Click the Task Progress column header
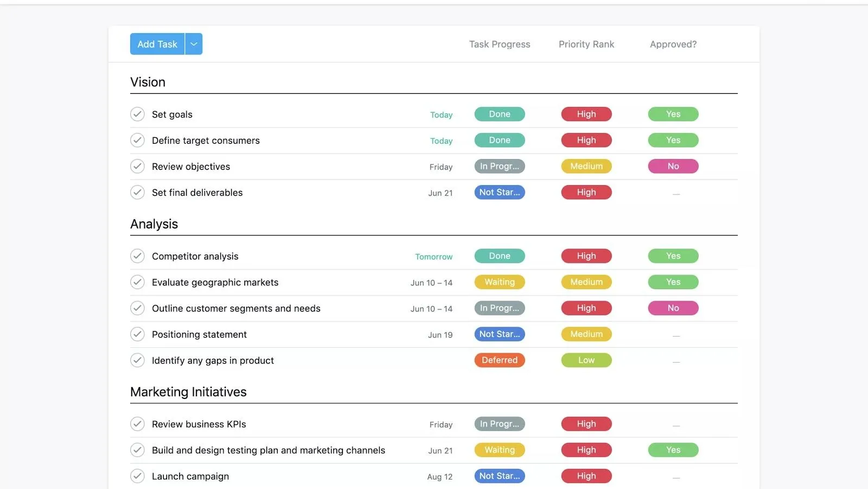 point(500,44)
